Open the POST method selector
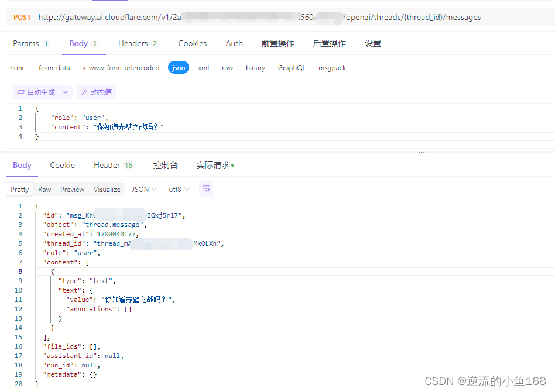The image size is (555, 392). (22, 18)
